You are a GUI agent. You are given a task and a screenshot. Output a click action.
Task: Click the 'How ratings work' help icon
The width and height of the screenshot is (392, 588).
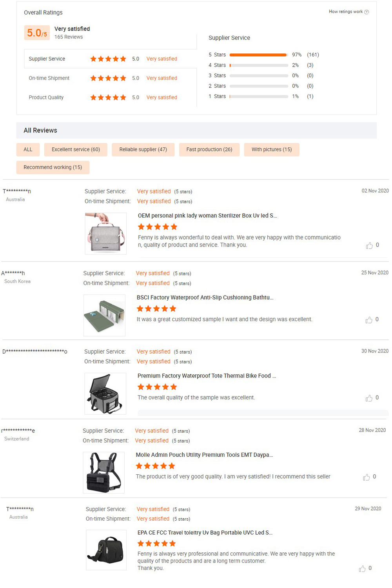367,12
